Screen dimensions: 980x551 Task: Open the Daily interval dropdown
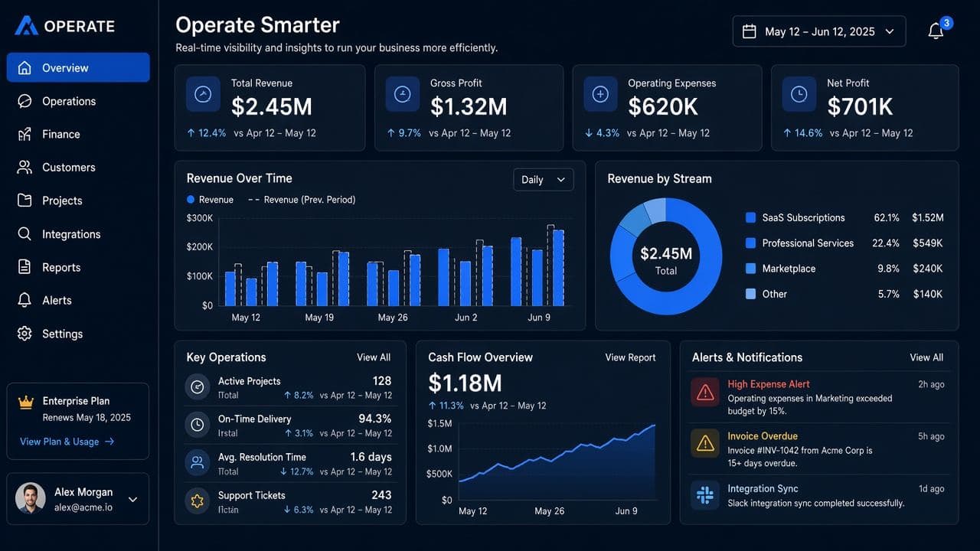coord(543,180)
